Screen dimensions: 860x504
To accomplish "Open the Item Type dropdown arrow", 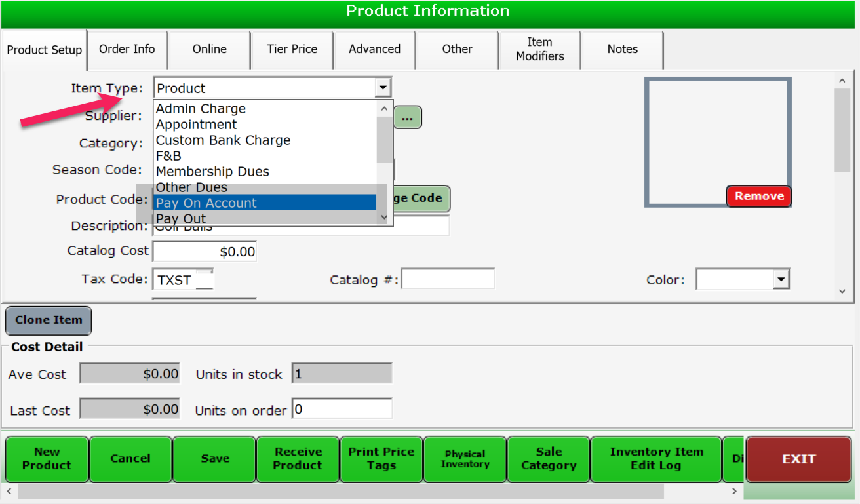I will point(383,88).
